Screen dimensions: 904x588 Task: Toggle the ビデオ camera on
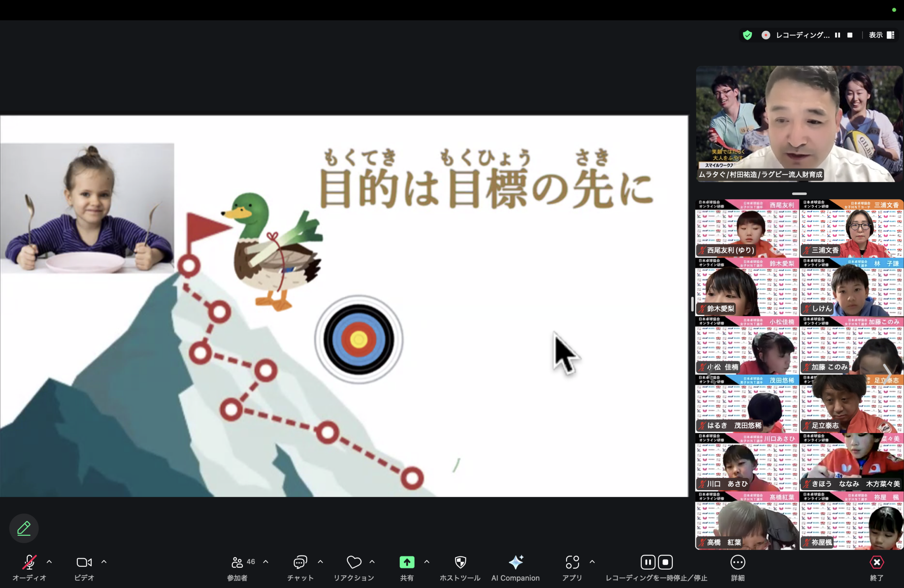pyautogui.click(x=84, y=563)
